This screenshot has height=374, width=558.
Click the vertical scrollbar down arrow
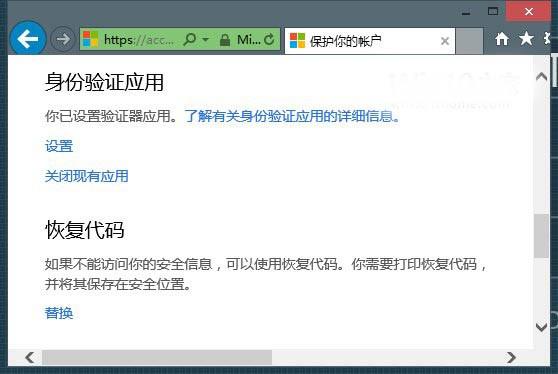coord(542,327)
